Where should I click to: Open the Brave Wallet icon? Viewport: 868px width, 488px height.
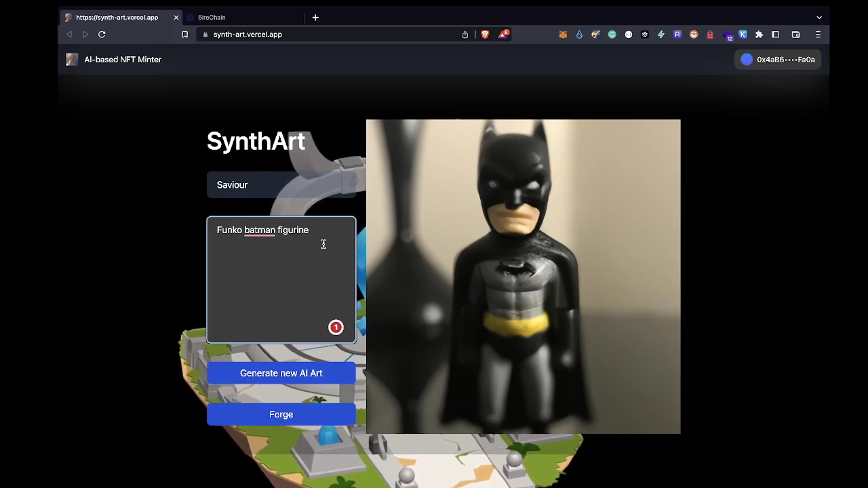click(x=796, y=35)
